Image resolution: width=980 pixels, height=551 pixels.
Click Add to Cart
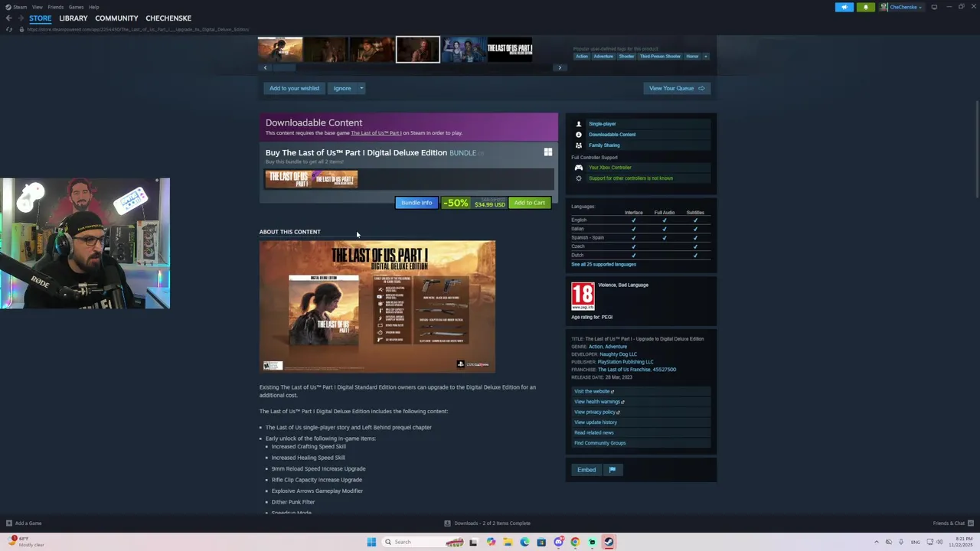click(x=529, y=203)
